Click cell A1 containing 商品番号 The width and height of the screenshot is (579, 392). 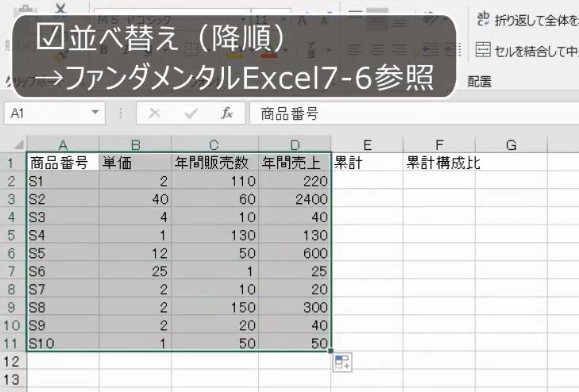[63, 162]
